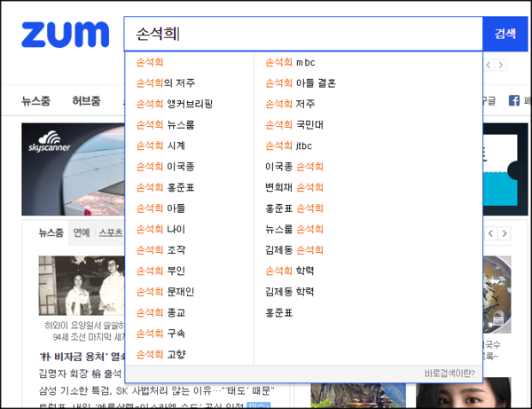Image resolution: width=532 pixels, height=409 pixels.
Task: Pick suggestion 손석희 뉴스룸
Action: 168,125
